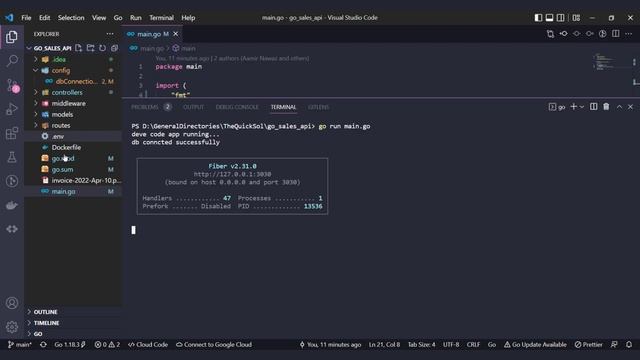Open customize layout control
Image resolution: width=640 pixels, height=360 pixels.
(x=576, y=18)
